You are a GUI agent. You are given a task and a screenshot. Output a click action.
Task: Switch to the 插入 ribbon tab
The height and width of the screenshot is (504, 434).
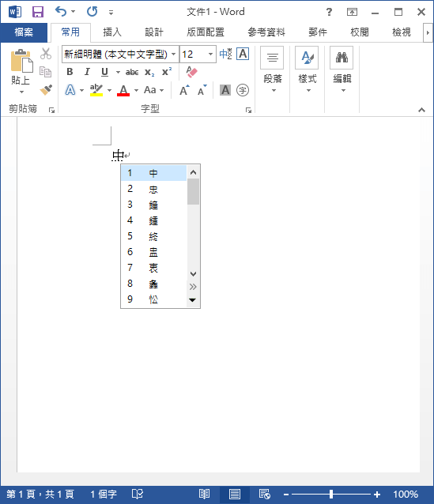pos(112,32)
